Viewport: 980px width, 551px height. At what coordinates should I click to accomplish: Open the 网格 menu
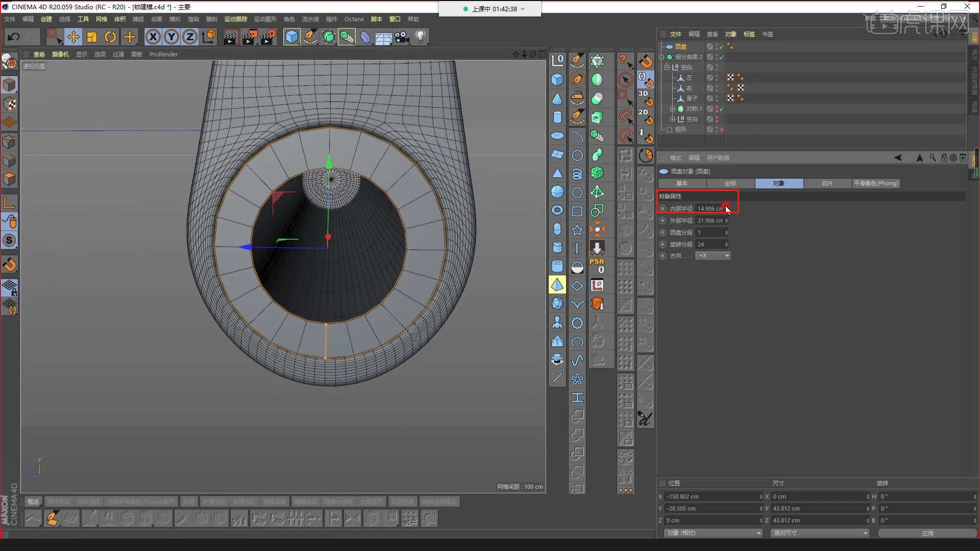click(102, 19)
